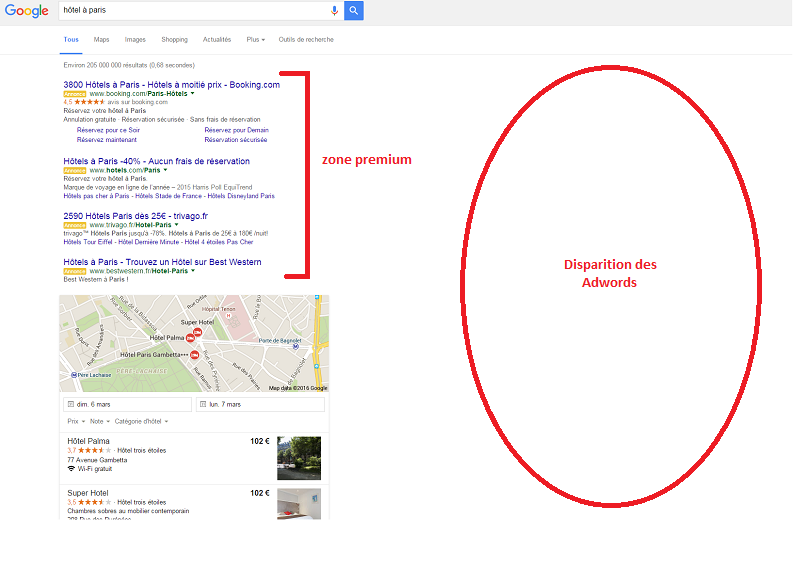
Task: Expand the Prix filter dropdown
Action: [76, 421]
